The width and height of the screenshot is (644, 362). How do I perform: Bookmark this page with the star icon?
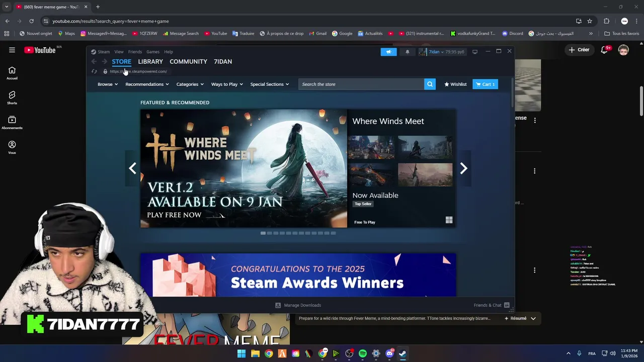(590, 21)
